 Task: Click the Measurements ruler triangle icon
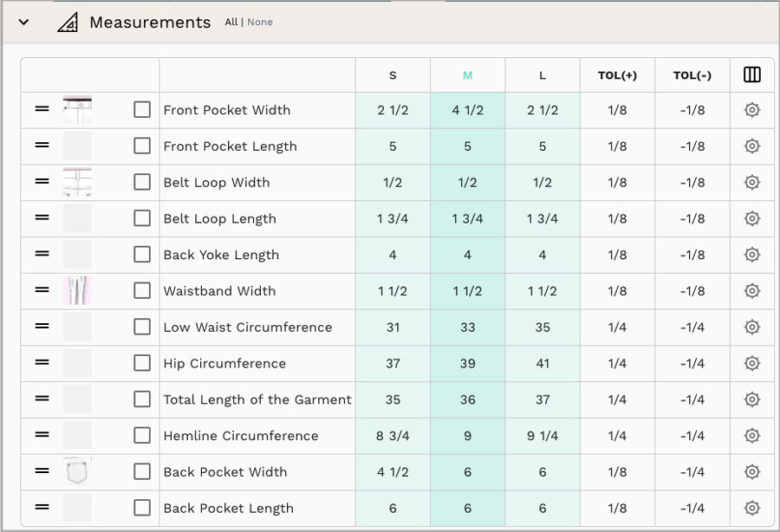point(68,23)
